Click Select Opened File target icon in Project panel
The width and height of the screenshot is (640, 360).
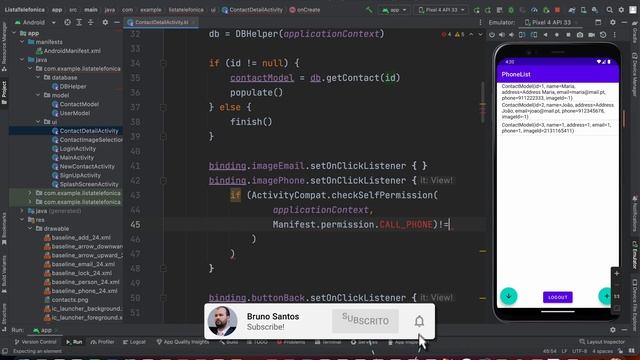pyautogui.click(x=67, y=22)
